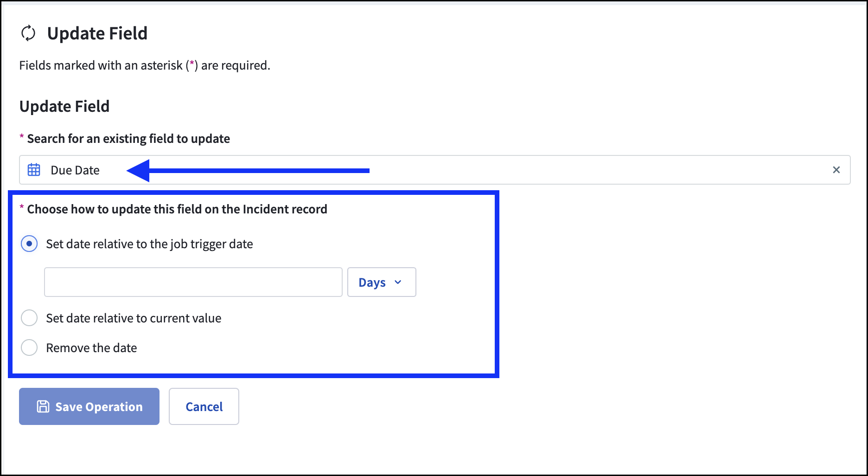Click the red asterisk before the Choose label
The image size is (868, 476).
(21, 208)
